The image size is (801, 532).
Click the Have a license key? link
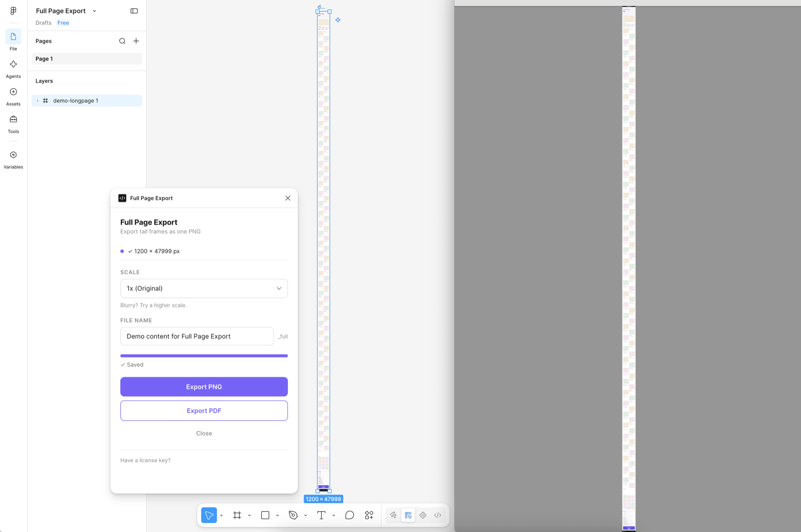pyautogui.click(x=146, y=460)
